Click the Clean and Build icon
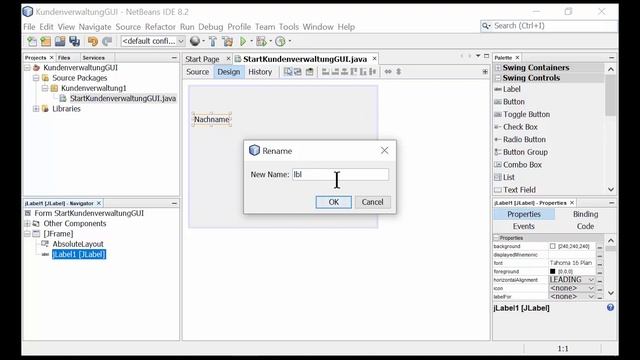 tap(227, 41)
